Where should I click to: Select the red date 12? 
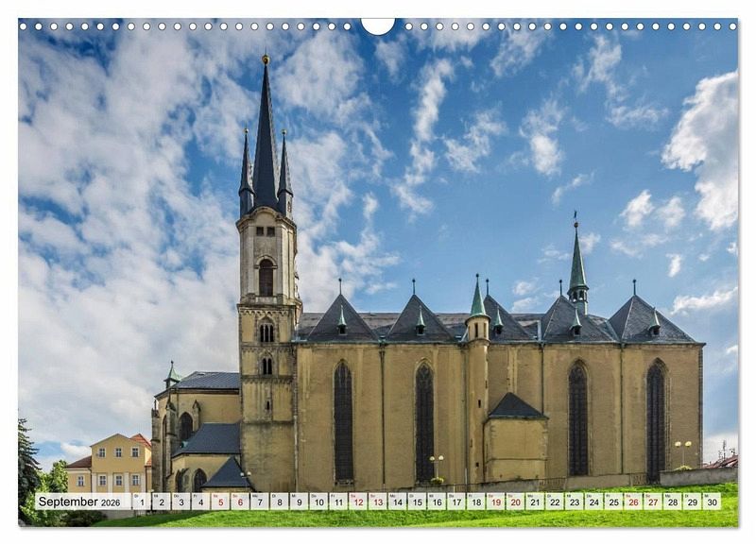click(x=357, y=502)
